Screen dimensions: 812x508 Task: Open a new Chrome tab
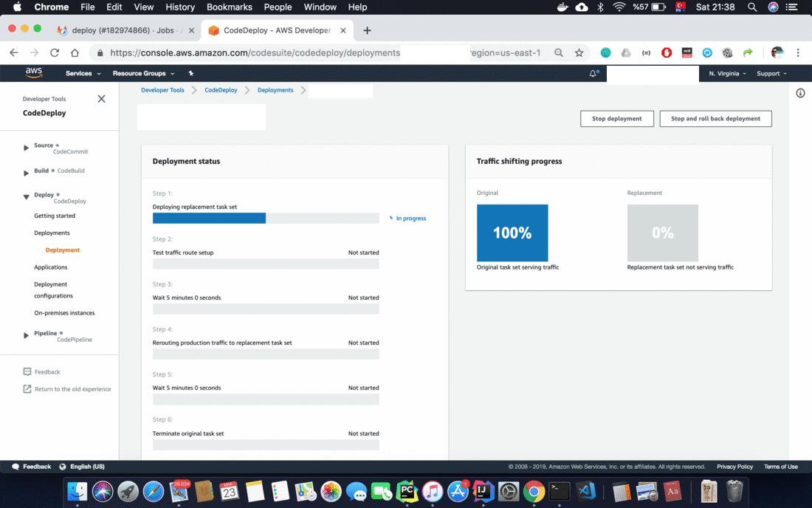[x=367, y=30]
